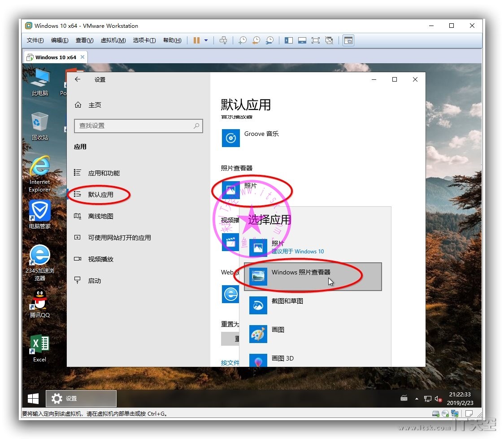Screen dimensions: 504x439
Task: Open the 文件(F) menu in VMware
Action: [35, 40]
